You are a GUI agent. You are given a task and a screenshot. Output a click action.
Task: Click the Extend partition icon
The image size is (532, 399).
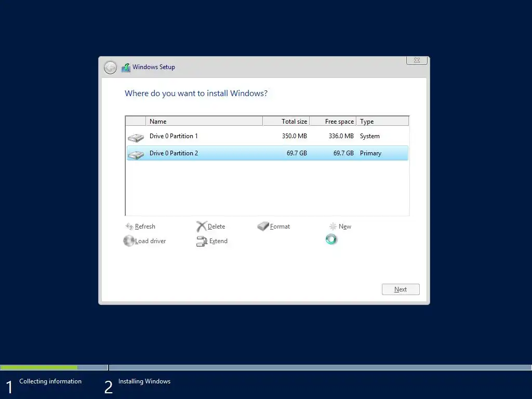point(202,241)
